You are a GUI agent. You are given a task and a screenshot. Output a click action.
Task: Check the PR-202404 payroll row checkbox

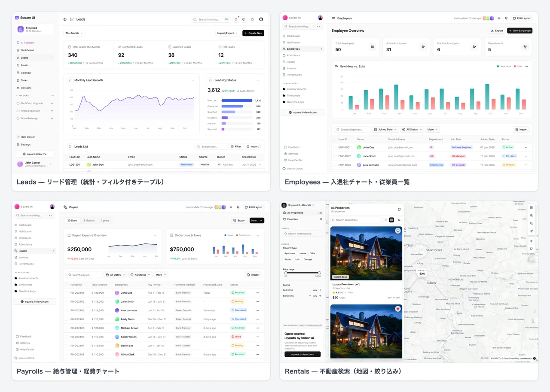pyautogui.click(x=67, y=319)
